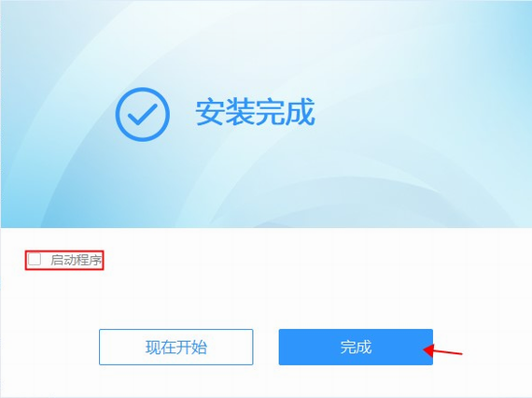Click the 启动程序 label text
Screen dimensions: 532x398
tap(76, 260)
